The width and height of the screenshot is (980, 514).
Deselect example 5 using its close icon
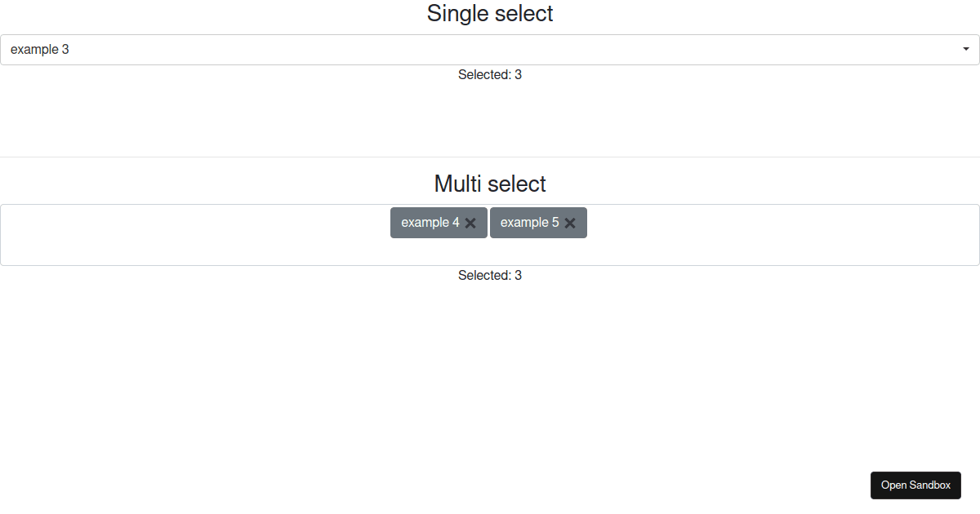click(x=570, y=223)
